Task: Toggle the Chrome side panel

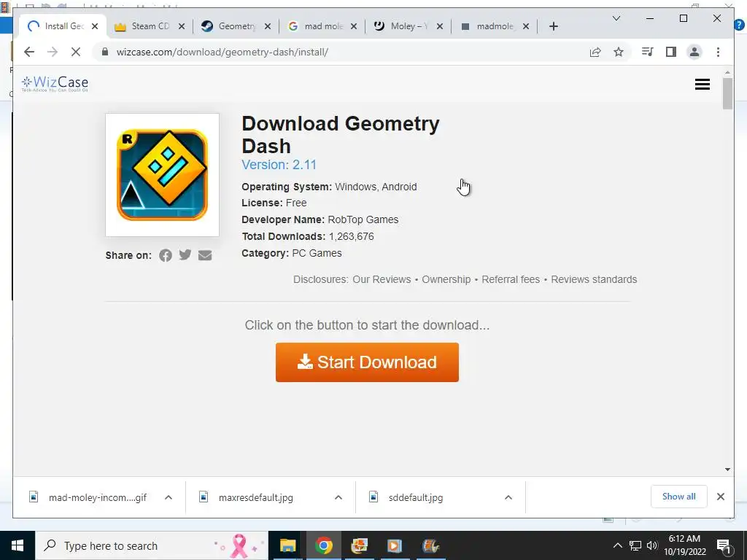Action: [x=671, y=52]
